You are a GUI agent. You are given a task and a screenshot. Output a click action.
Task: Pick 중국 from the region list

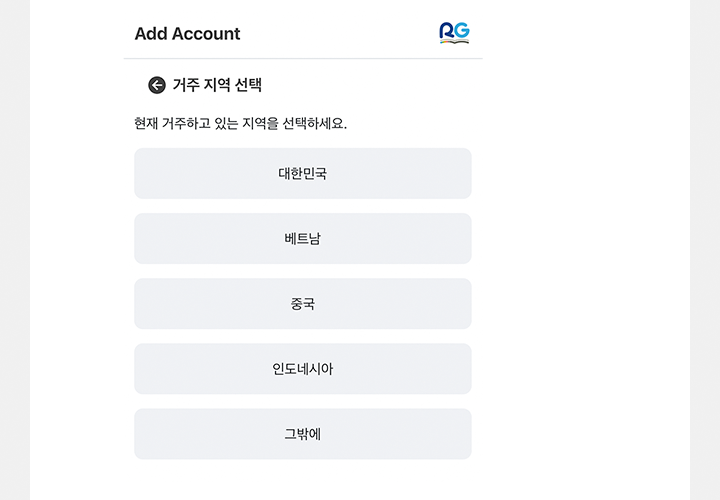tap(302, 303)
